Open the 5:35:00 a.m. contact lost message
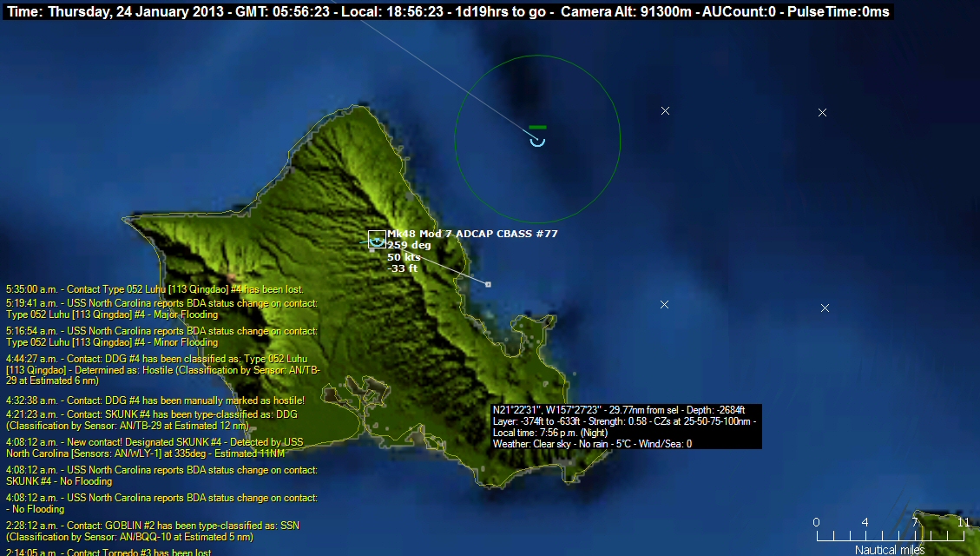The height and width of the screenshot is (556, 980). tap(155, 289)
